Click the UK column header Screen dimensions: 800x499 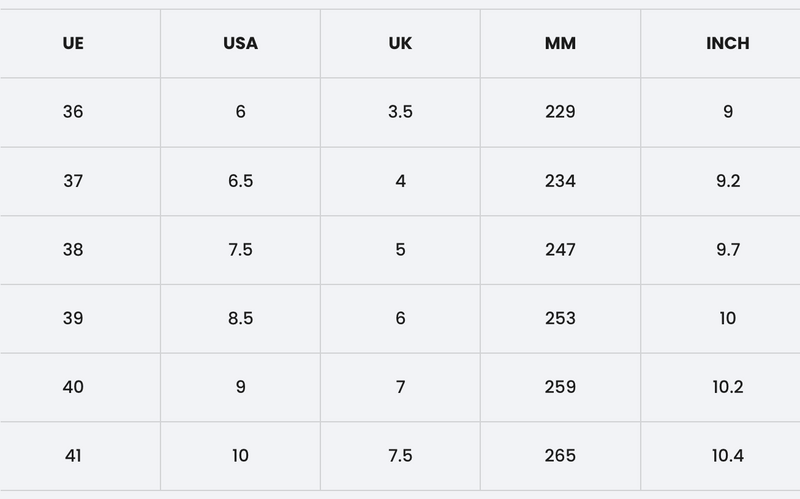click(x=400, y=44)
